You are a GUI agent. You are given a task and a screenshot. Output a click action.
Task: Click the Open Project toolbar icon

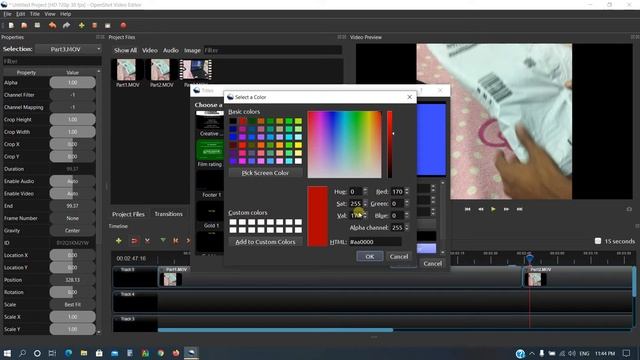24,25
